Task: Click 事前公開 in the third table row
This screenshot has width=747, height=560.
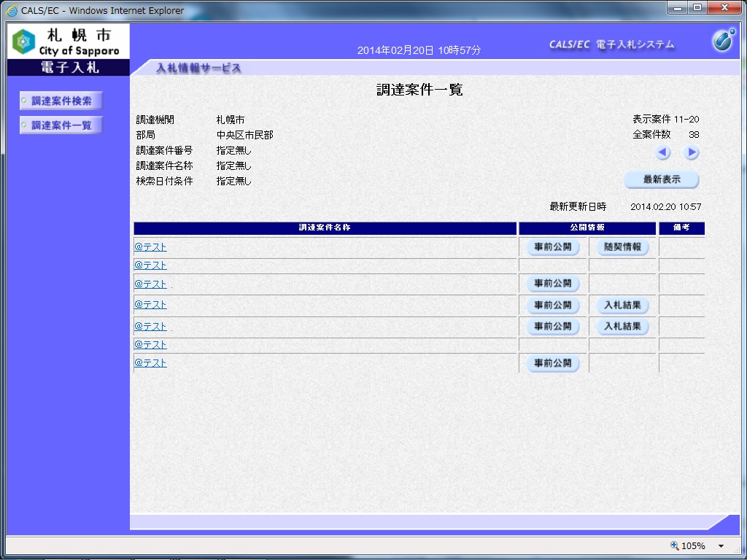Action: (553, 284)
